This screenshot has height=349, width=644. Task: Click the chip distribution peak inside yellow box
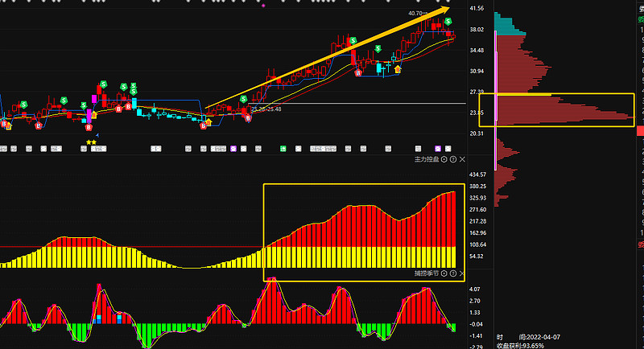[x=612, y=117]
